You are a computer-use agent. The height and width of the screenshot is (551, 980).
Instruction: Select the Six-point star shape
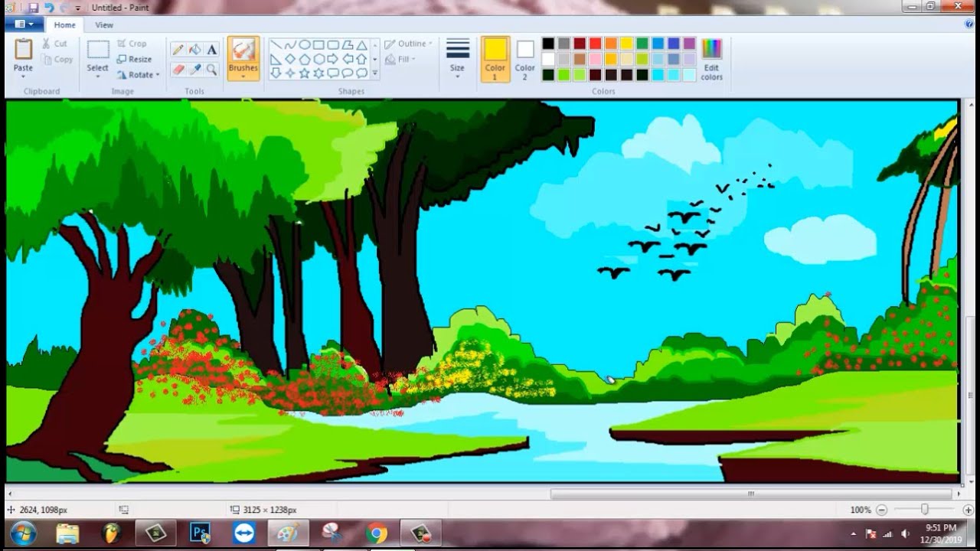pos(318,73)
